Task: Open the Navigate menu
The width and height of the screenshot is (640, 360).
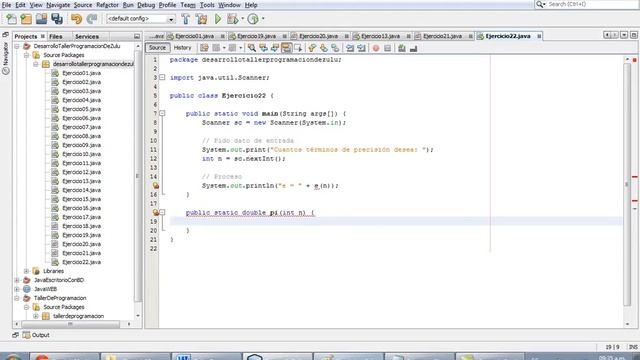Action: pos(58,5)
